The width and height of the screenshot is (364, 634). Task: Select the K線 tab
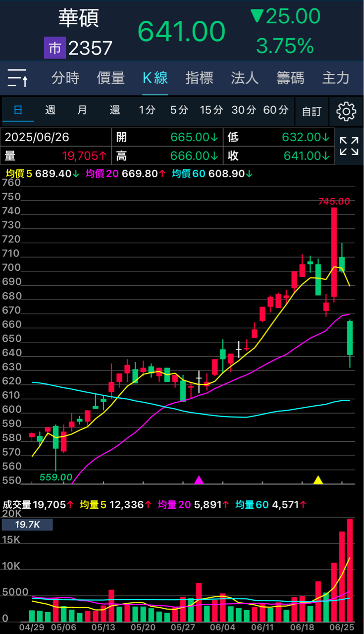pyautogui.click(x=156, y=78)
